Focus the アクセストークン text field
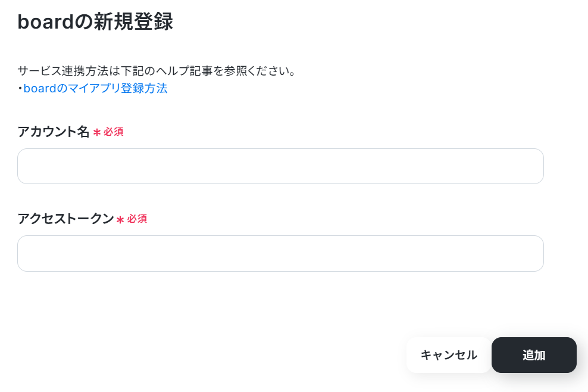Screen dimensions: 588x392 [280, 253]
